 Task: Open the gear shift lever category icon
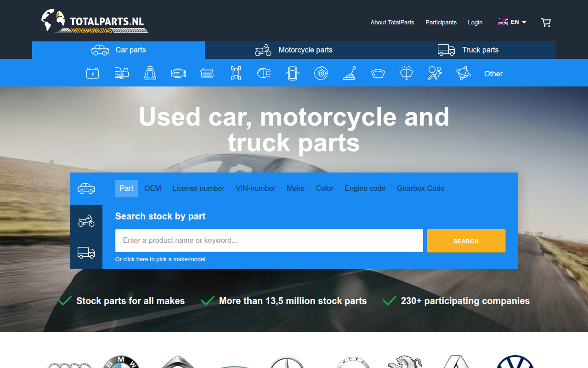click(x=350, y=73)
